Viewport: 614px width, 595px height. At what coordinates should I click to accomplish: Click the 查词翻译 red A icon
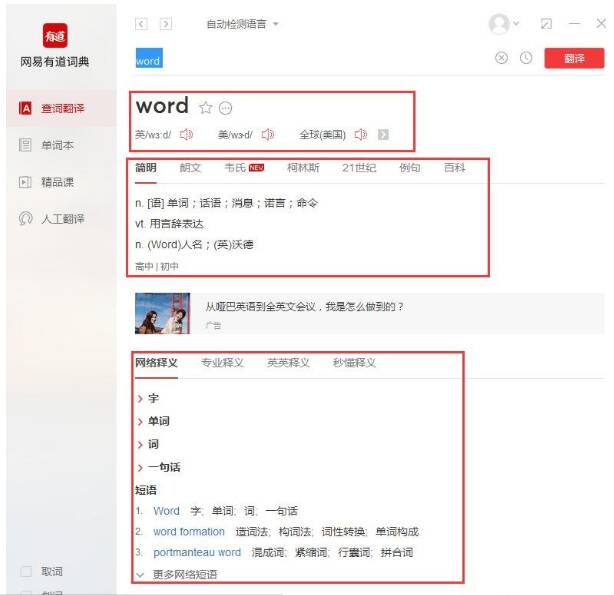(x=25, y=108)
